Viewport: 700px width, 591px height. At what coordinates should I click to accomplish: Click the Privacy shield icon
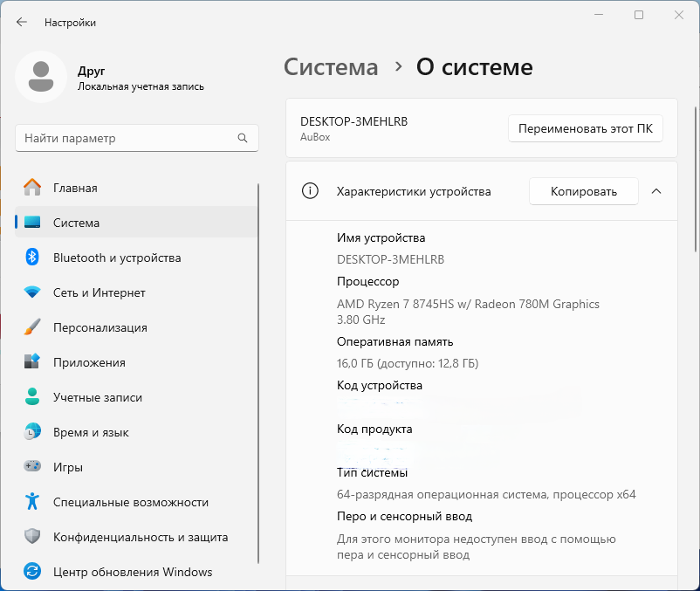[x=32, y=537]
